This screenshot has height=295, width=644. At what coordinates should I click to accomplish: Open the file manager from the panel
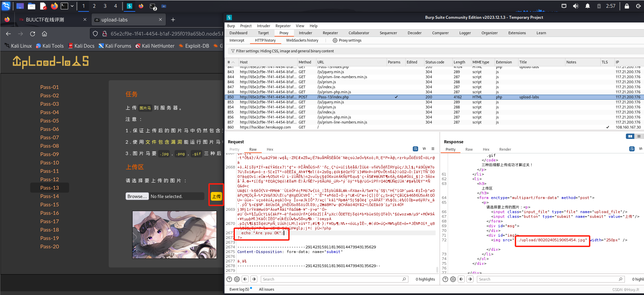(32, 6)
